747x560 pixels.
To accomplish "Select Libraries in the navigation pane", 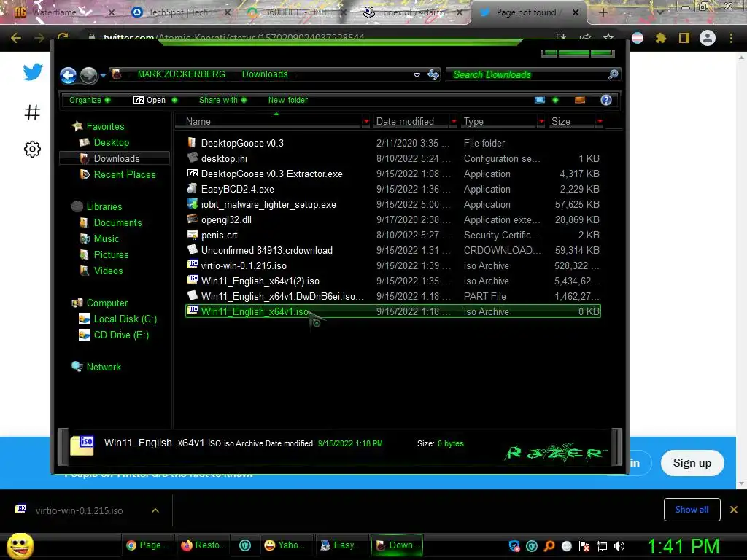I will [104, 206].
